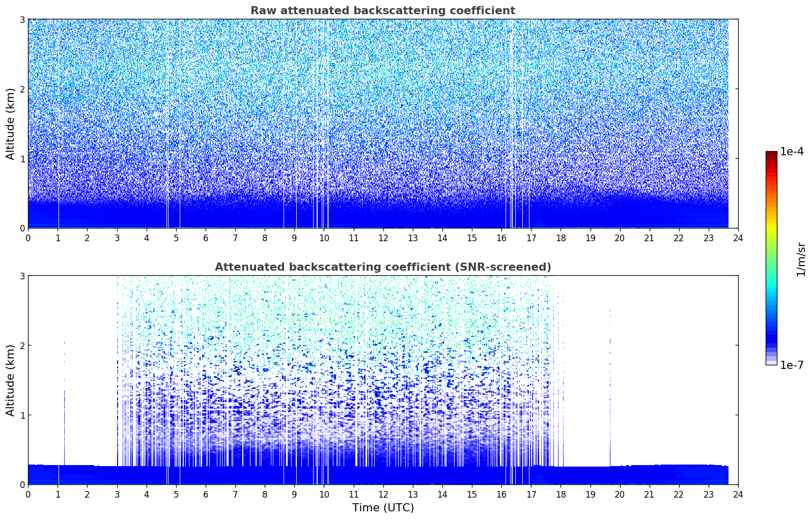Click the 'Raw attenuated backscattering coefficient' title

(382, 11)
